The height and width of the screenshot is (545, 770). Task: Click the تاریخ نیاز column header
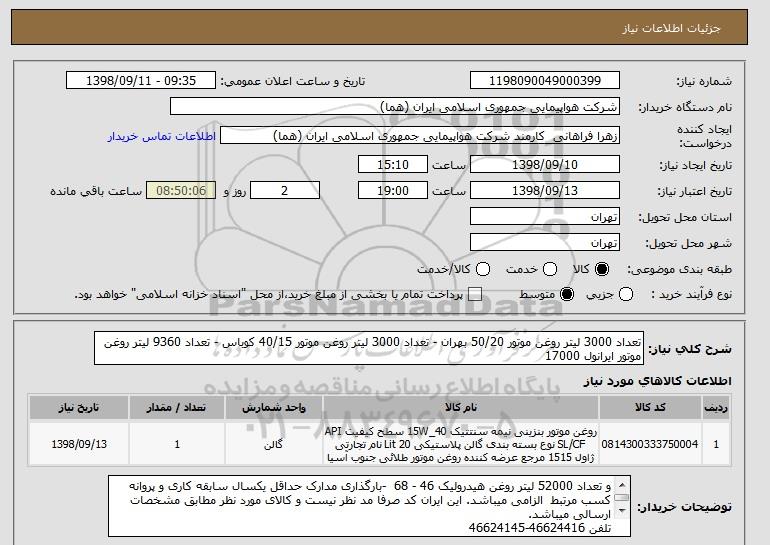point(79,408)
